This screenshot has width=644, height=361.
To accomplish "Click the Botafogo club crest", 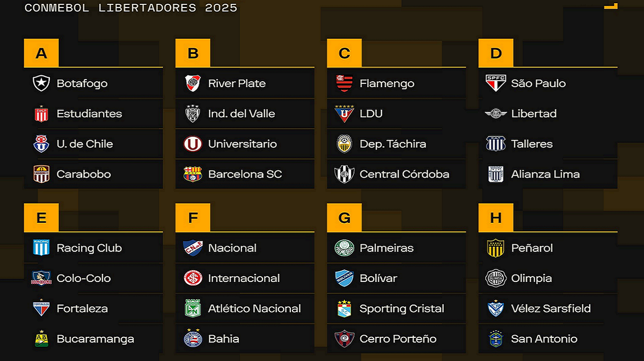I will tap(41, 83).
